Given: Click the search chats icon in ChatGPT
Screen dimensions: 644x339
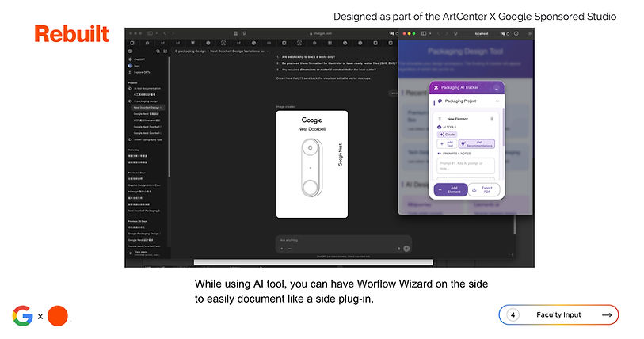Looking at the screenshot, I should [x=158, y=51].
